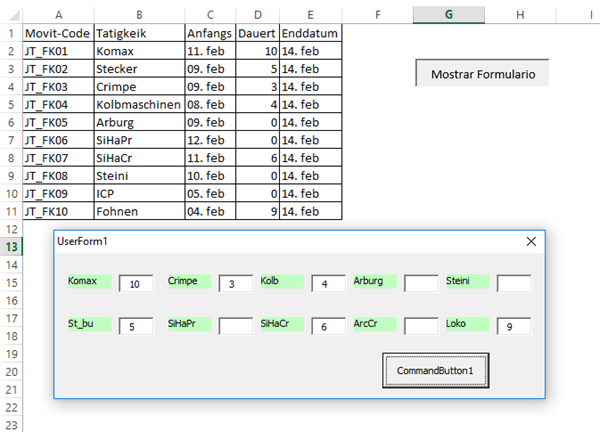Click the empty Steini input field

coord(514,284)
